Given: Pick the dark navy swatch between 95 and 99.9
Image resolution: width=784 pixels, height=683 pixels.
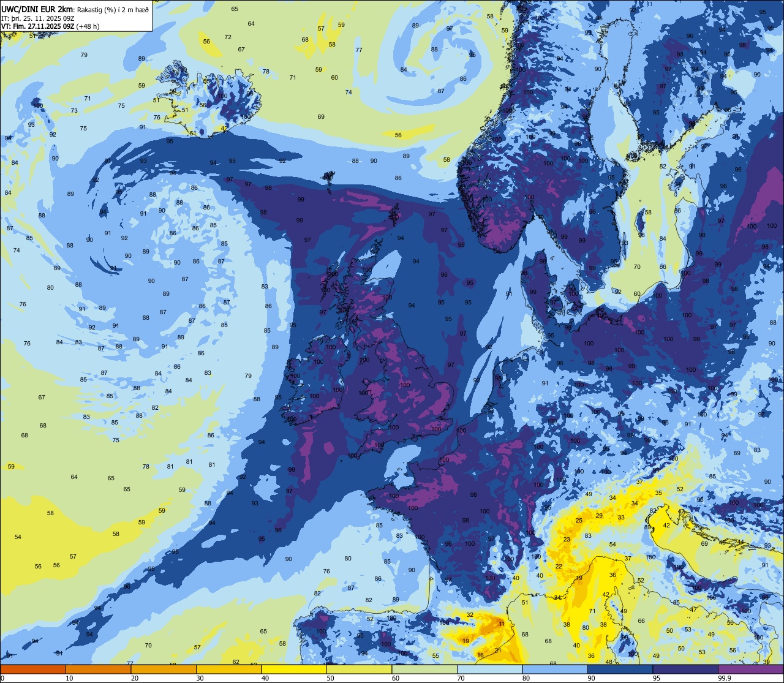Looking at the screenshot, I should pyautogui.click(x=685, y=669).
